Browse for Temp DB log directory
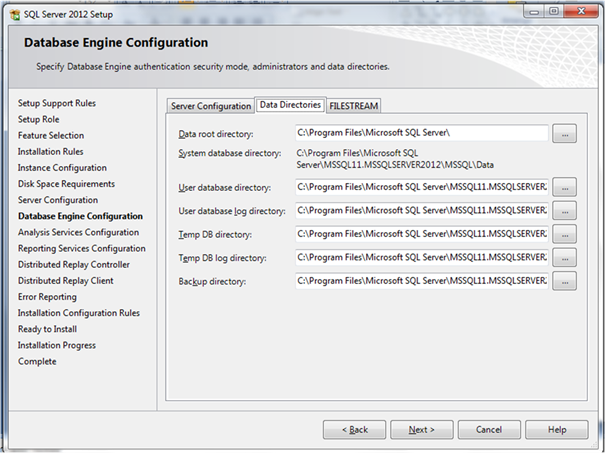 pos(564,257)
